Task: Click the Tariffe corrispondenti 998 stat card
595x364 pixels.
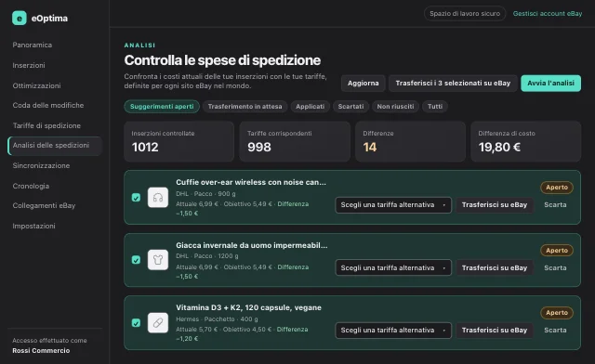Action: tap(295, 141)
